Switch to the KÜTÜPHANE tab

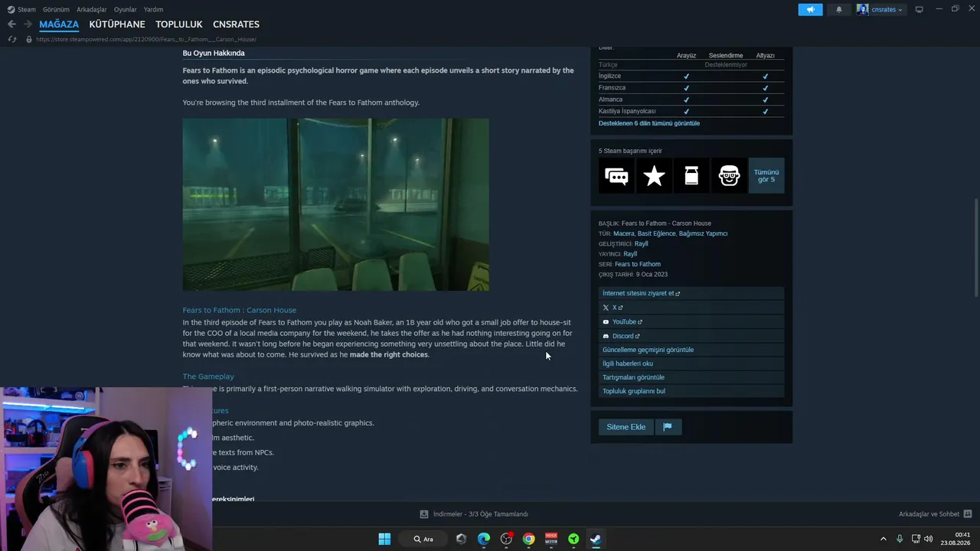[x=117, y=24]
